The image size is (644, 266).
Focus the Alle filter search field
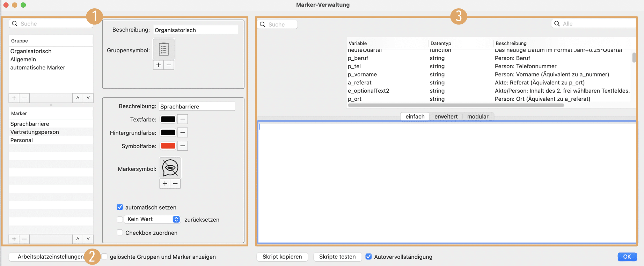594,24
